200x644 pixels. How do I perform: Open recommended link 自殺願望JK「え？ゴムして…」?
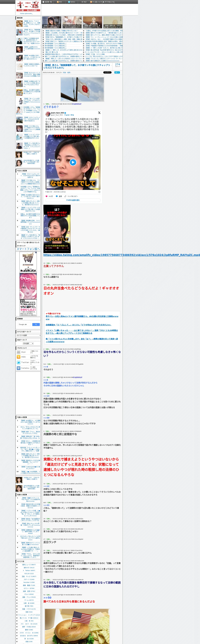pyautogui.click(x=78, y=325)
